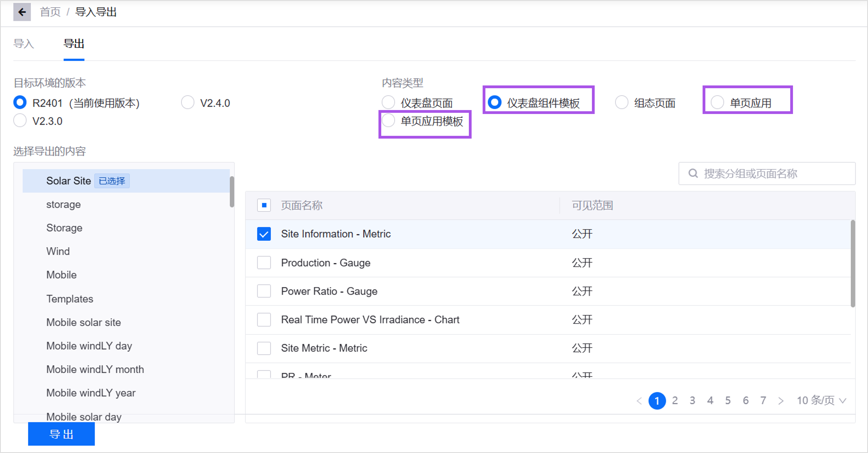
Task: Choose 组态页面 content type
Action: pos(621,102)
